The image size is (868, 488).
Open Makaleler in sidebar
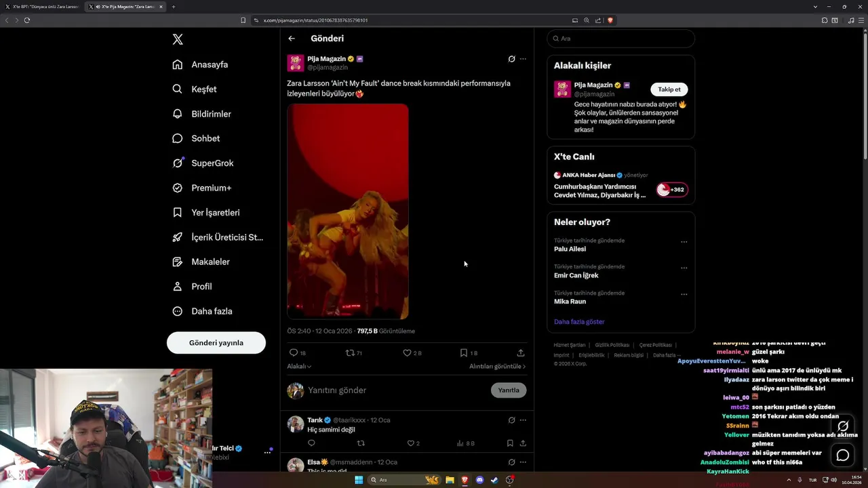point(201,262)
